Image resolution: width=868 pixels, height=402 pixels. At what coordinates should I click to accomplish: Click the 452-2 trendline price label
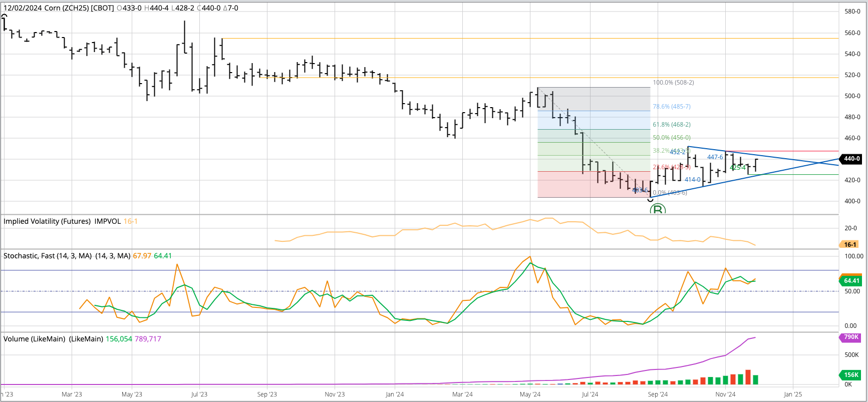coord(678,152)
